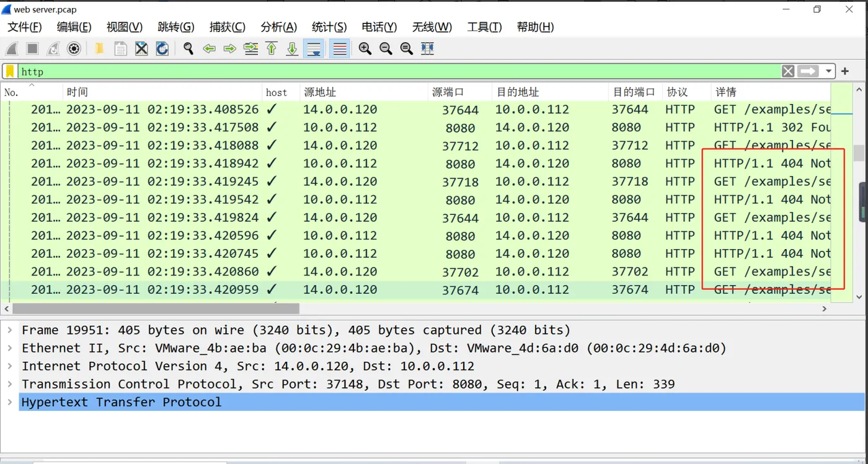The height and width of the screenshot is (464, 868).
Task: Select packet at time 02:19:33.420959
Action: coord(416,289)
